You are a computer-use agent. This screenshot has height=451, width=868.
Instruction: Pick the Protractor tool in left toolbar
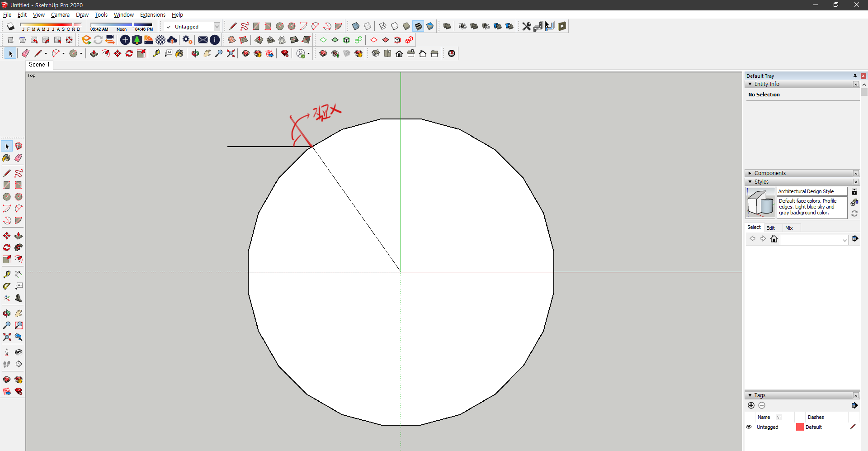[x=7, y=286]
